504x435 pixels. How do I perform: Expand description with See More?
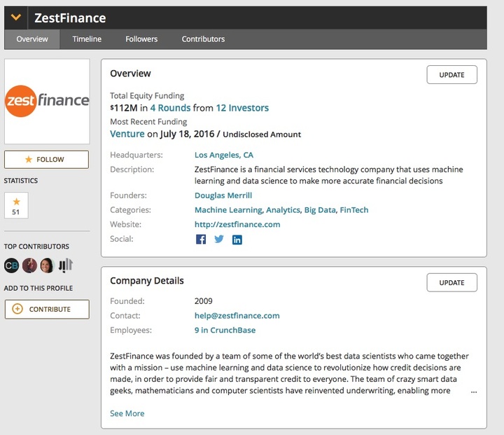coord(127,413)
